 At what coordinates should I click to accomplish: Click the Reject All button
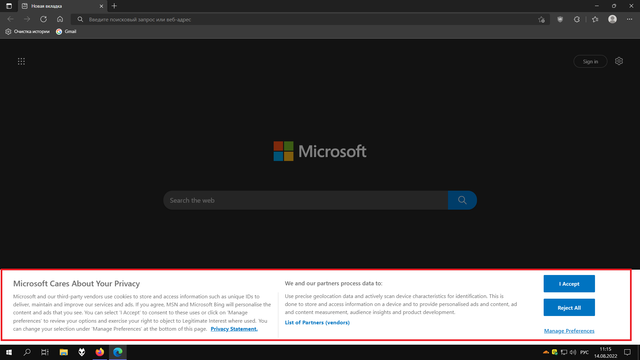pos(569,308)
